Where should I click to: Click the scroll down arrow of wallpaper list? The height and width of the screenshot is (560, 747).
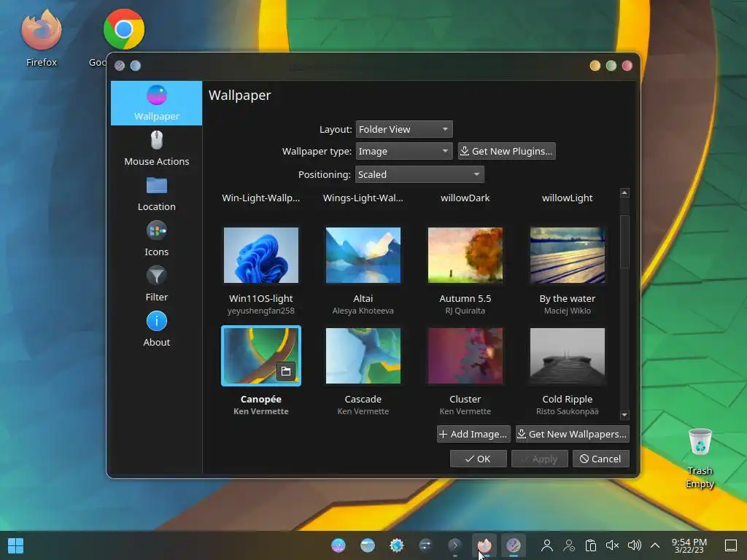click(624, 415)
